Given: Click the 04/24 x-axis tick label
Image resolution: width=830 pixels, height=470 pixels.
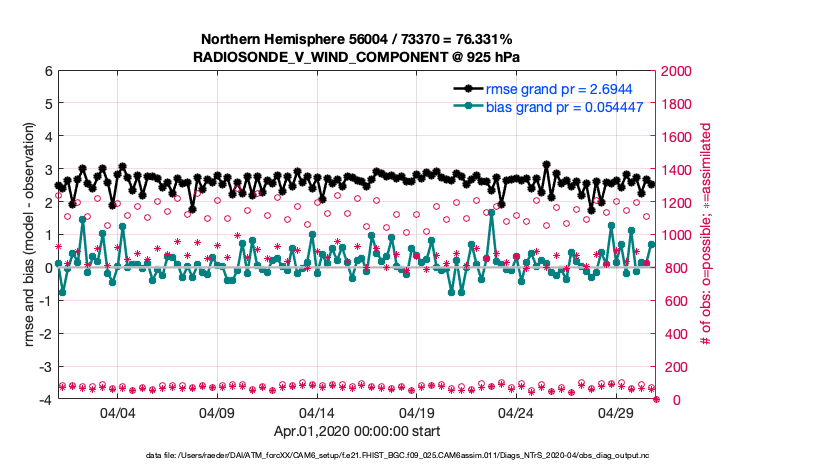Looking at the screenshot, I should pyautogui.click(x=516, y=412).
